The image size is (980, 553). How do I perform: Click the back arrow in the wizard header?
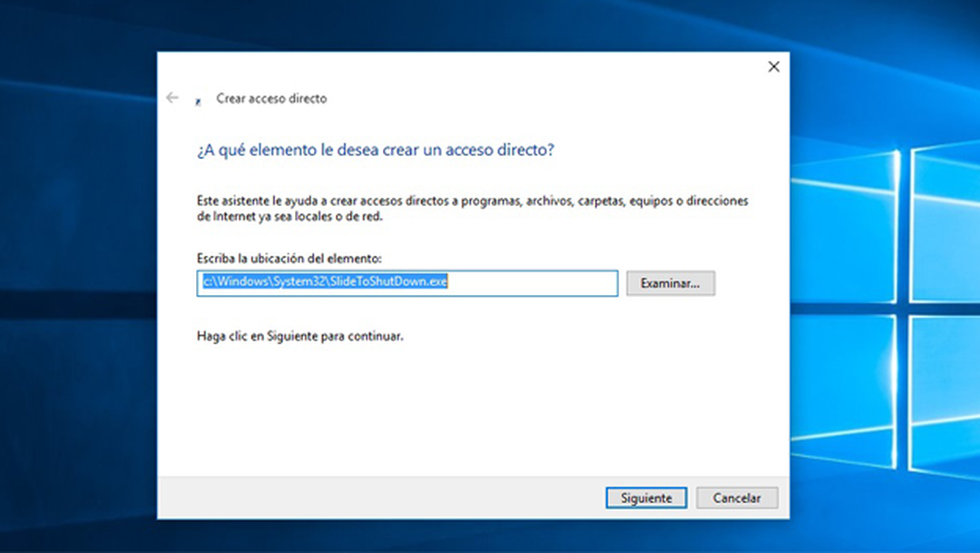172,98
